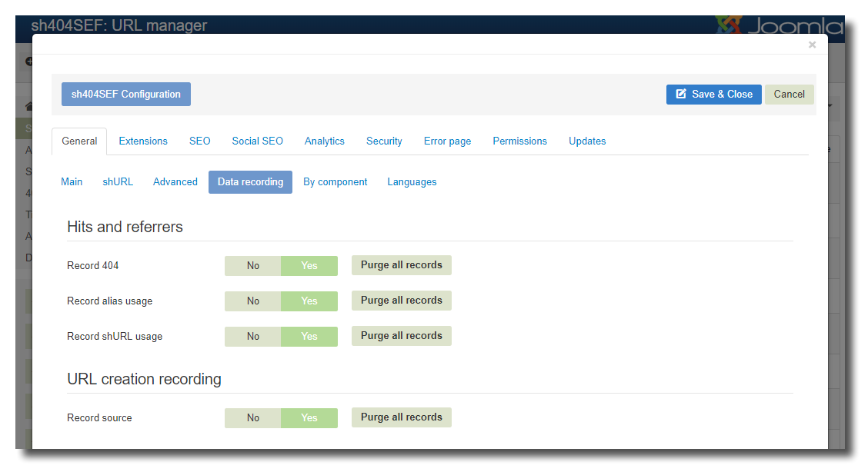Viewport: 868px width, 472px height.
Task: Set Record shURL usage to No
Action: click(253, 337)
